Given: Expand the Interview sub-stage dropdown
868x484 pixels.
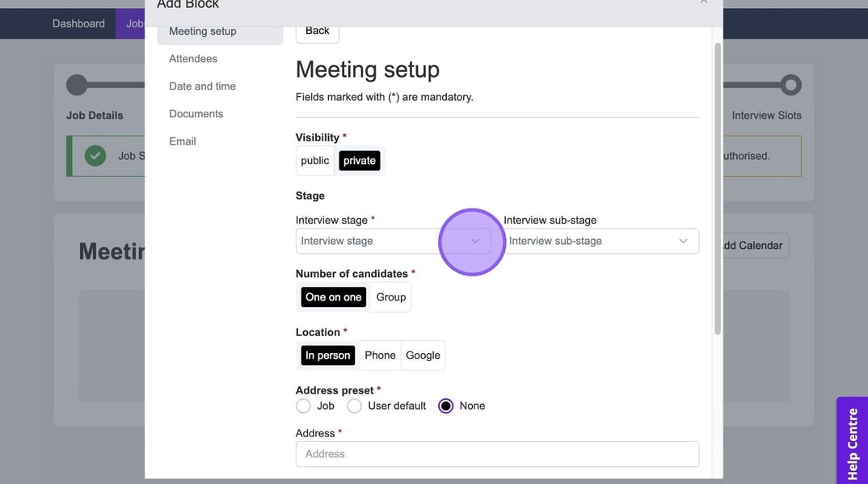Looking at the screenshot, I should pos(600,241).
